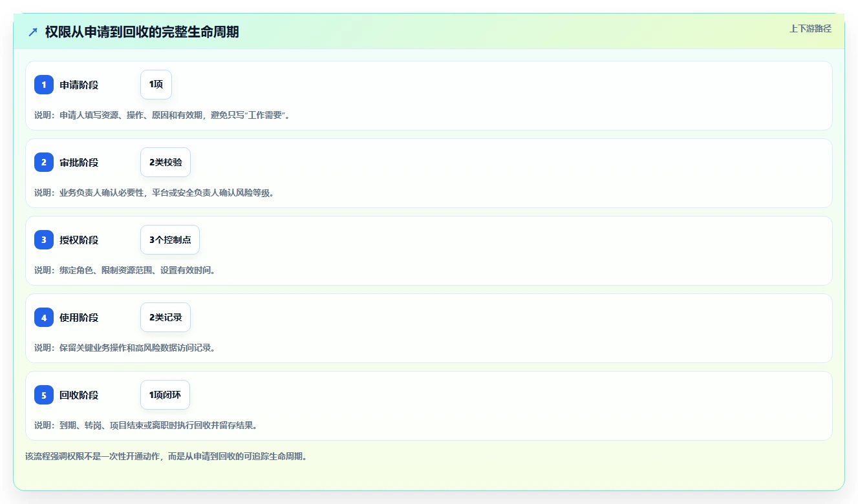Click the step 1 number badge
858x504 pixels.
[x=44, y=85]
